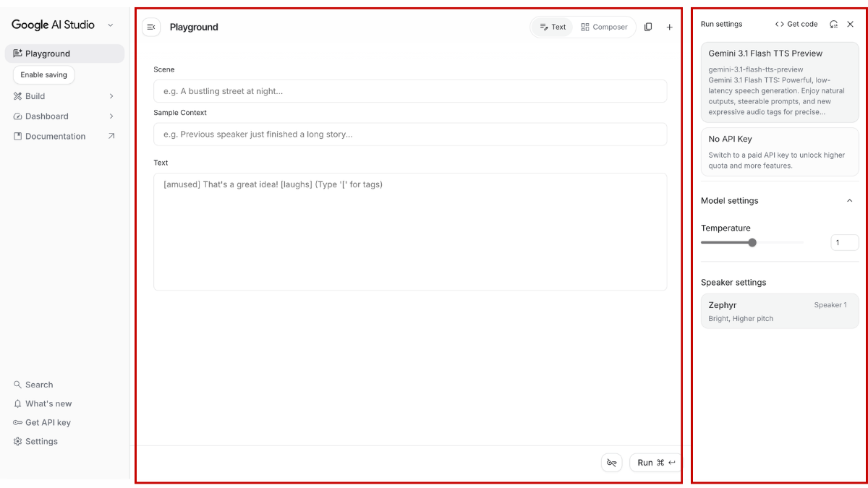The height and width of the screenshot is (488, 868).
Task: Click the reset settings icon
Action: pyautogui.click(x=834, y=24)
